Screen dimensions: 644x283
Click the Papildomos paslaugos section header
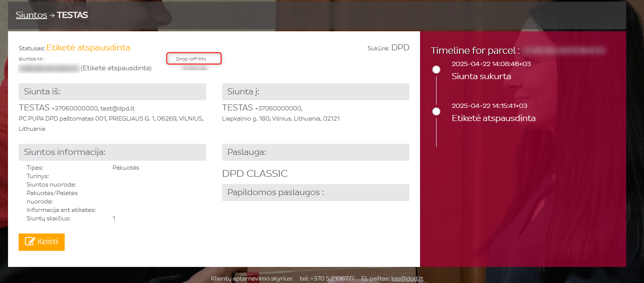316,192
